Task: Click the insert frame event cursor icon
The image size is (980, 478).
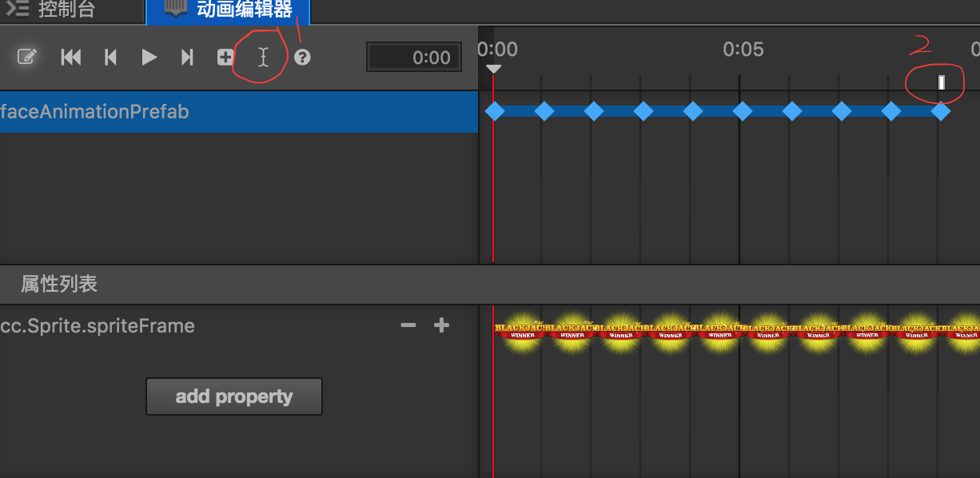Action: point(263,57)
